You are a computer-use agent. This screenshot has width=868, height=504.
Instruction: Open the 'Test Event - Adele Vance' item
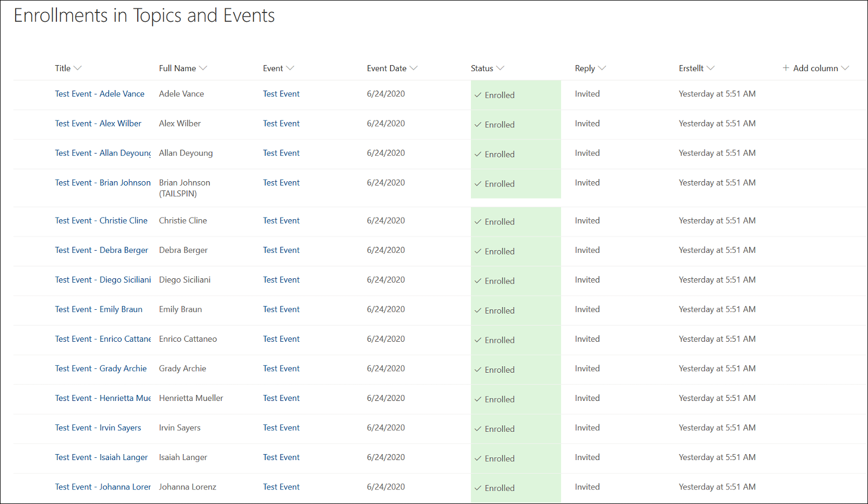pyautogui.click(x=100, y=94)
